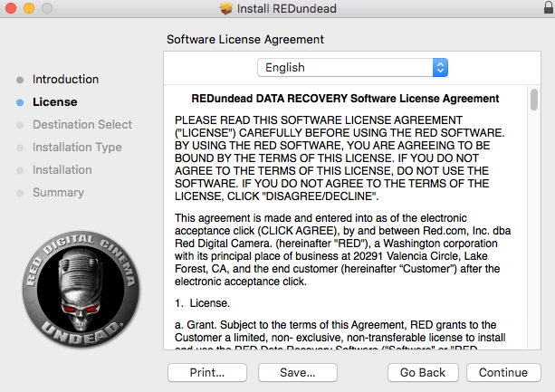Image resolution: width=555 pixels, height=392 pixels.
Task: Select the License step in sidebar
Action: [x=55, y=102]
